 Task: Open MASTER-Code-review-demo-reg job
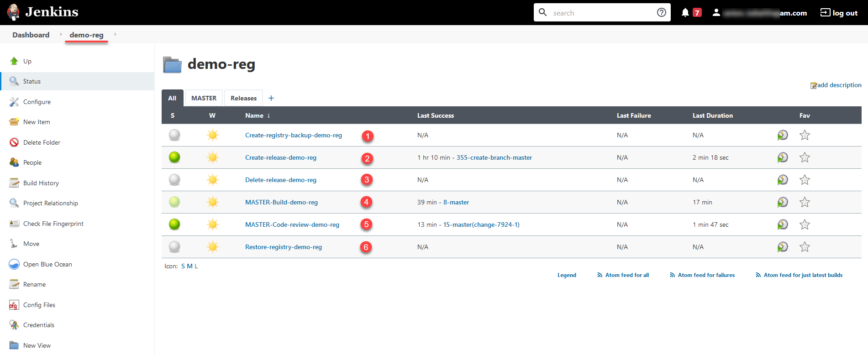(292, 224)
